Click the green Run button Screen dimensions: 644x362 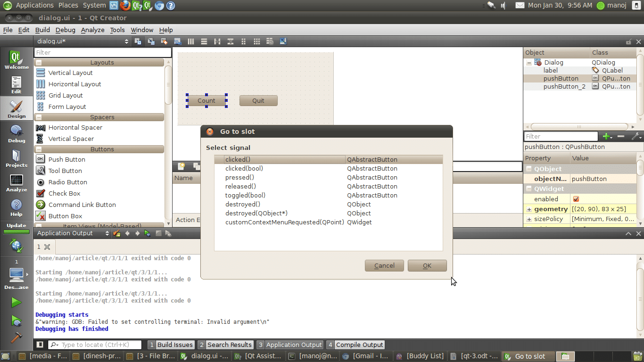[17, 302]
